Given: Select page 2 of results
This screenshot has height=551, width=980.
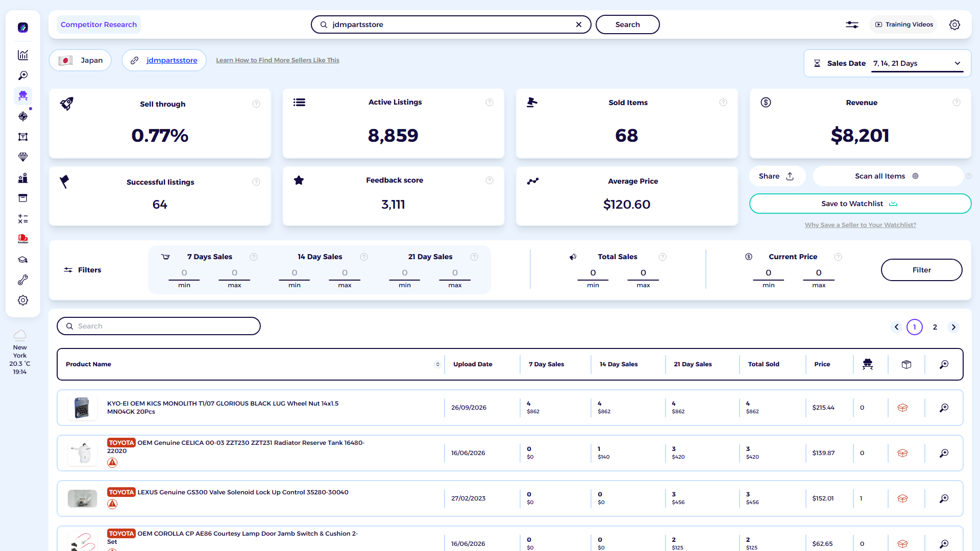Looking at the screenshot, I should [935, 327].
